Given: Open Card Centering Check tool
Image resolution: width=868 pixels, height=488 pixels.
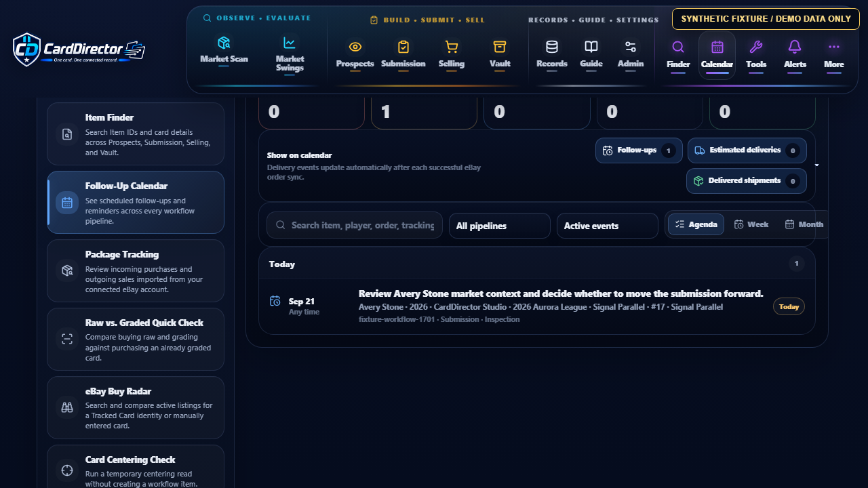Looking at the screenshot, I should pyautogui.click(x=136, y=466).
